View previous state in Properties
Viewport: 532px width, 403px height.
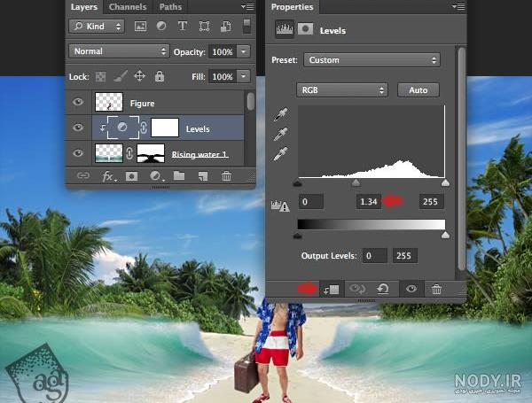pos(357,289)
